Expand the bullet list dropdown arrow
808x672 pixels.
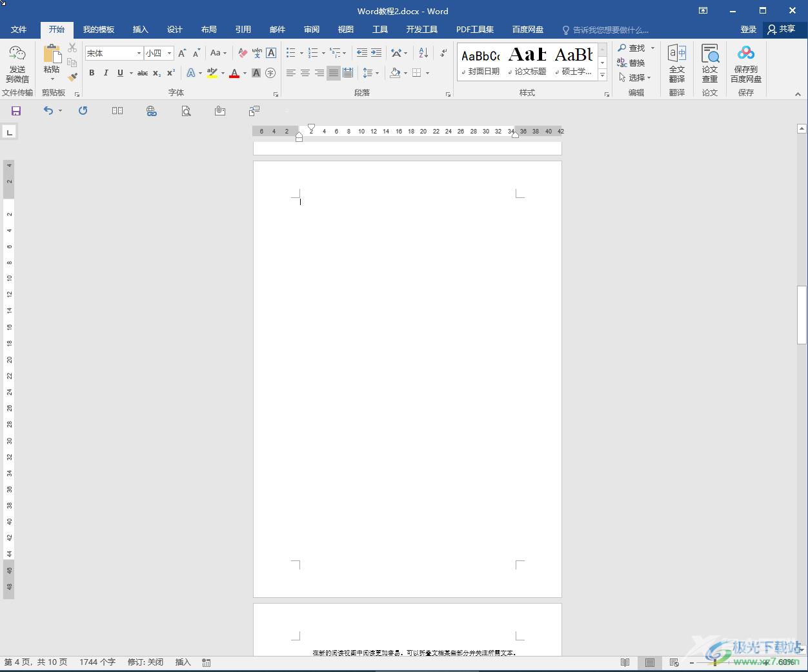coord(301,53)
